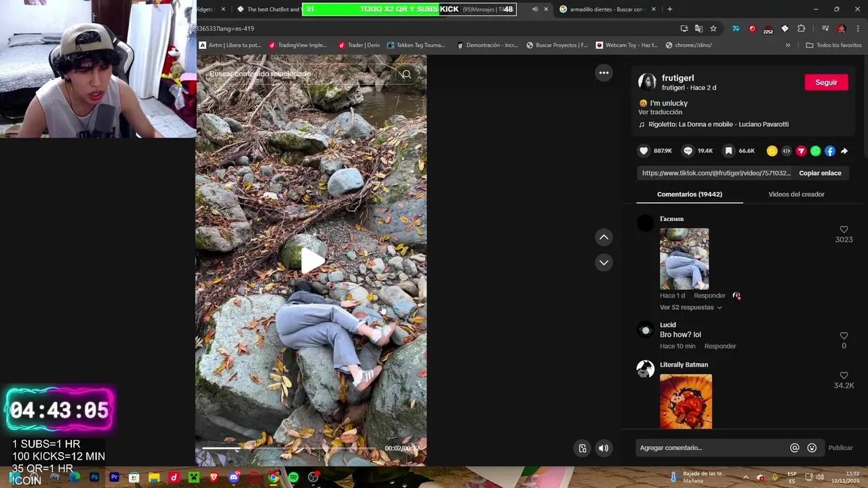The height and width of the screenshot is (488, 868).
Task: Save the video with the bookmark icon showing 66.6K
Action: (728, 150)
